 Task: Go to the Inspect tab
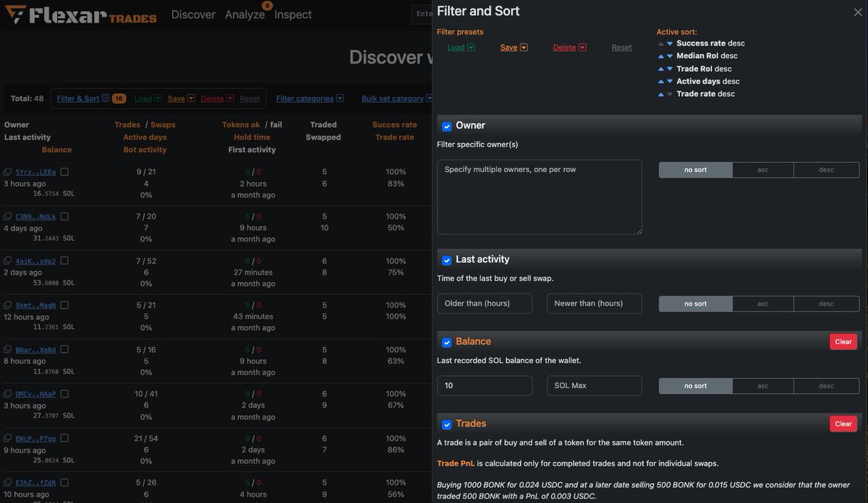(x=293, y=14)
